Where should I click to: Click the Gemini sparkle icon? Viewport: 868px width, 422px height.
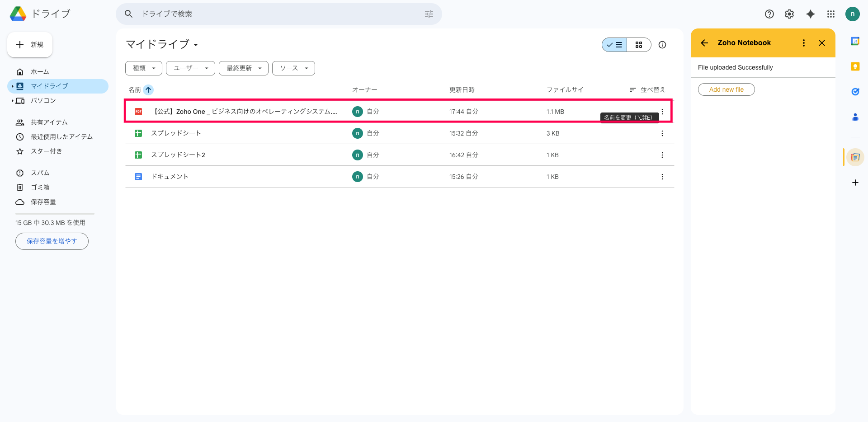(811, 14)
